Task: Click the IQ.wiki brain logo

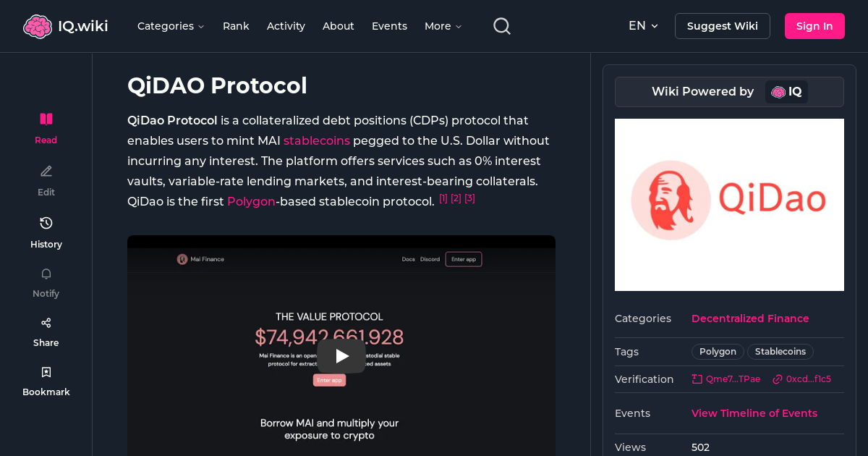Action: pyautogui.click(x=38, y=25)
